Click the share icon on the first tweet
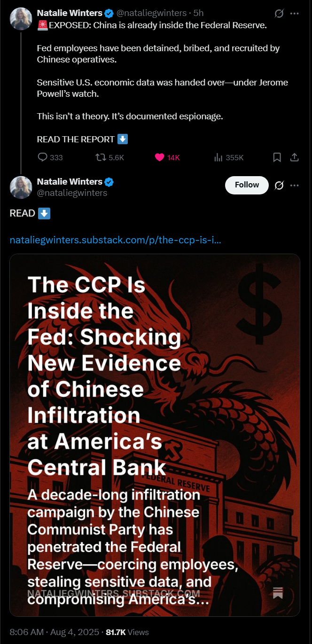Screen dimensions: 312x644 (295, 157)
